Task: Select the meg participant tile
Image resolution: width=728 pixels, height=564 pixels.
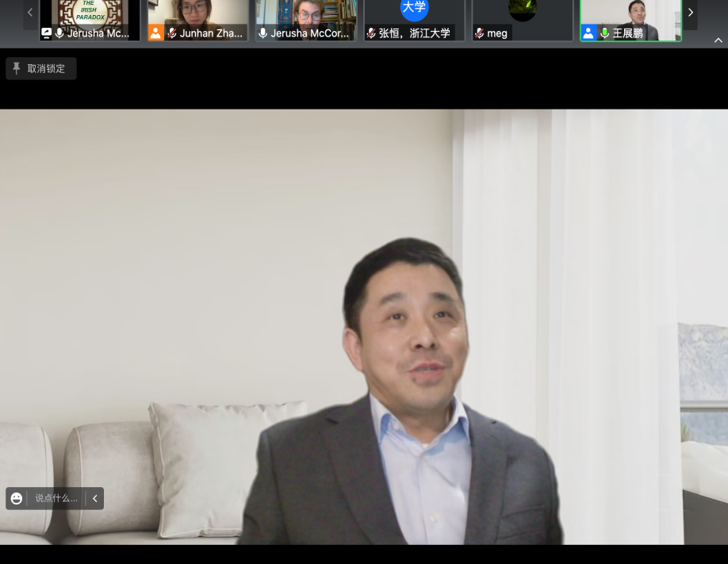Action: tap(522, 17)
